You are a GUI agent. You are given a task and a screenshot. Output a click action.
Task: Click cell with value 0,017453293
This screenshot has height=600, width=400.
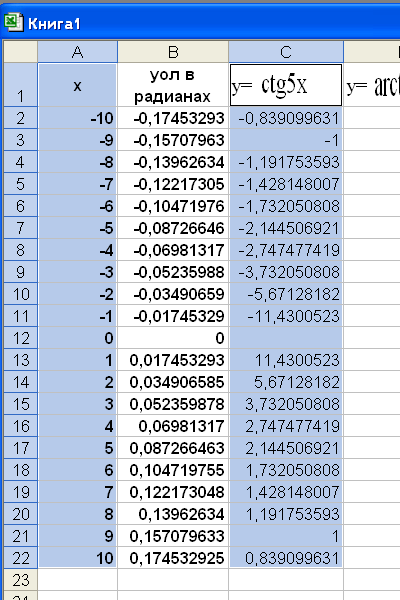[173, 360]
